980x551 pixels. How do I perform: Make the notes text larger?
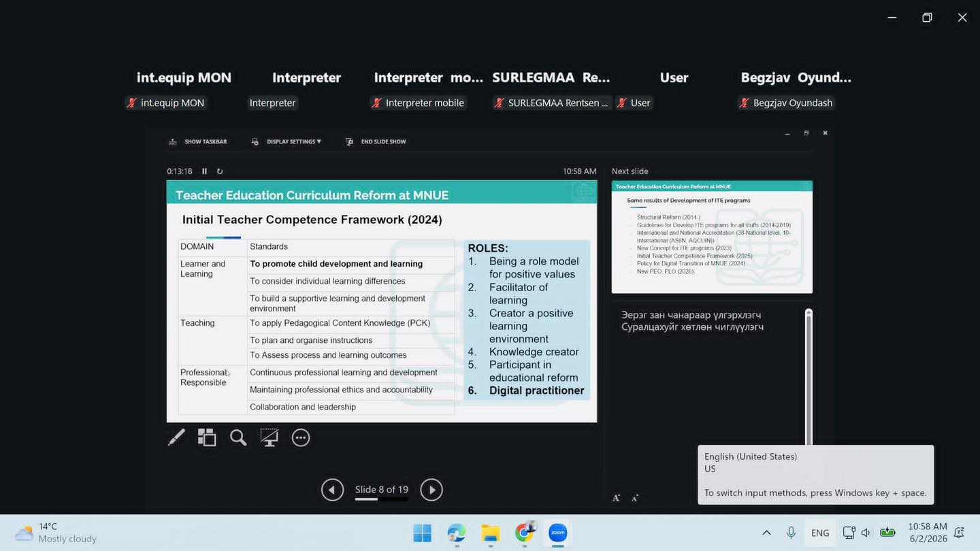click(616, 498)
